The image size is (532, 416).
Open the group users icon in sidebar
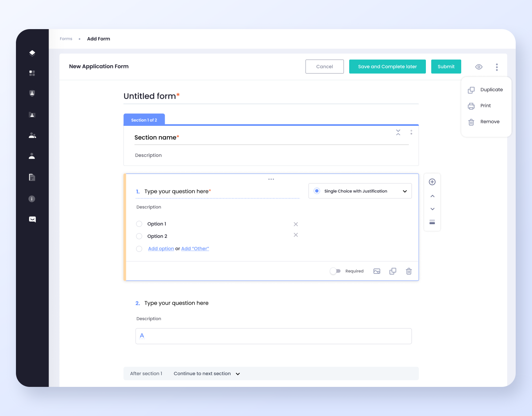click(32, 136)
